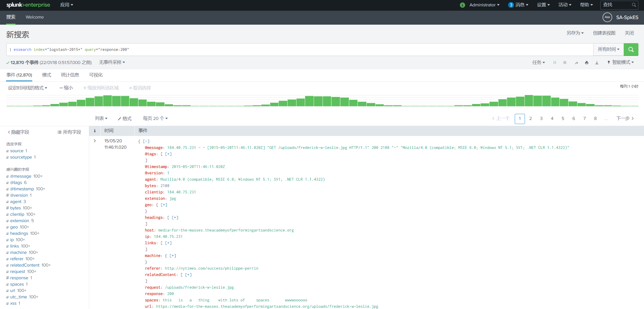The height and width of the screenshot is (309, 644).
Task: Click the stop job square icon
Action: pos(565,63)
